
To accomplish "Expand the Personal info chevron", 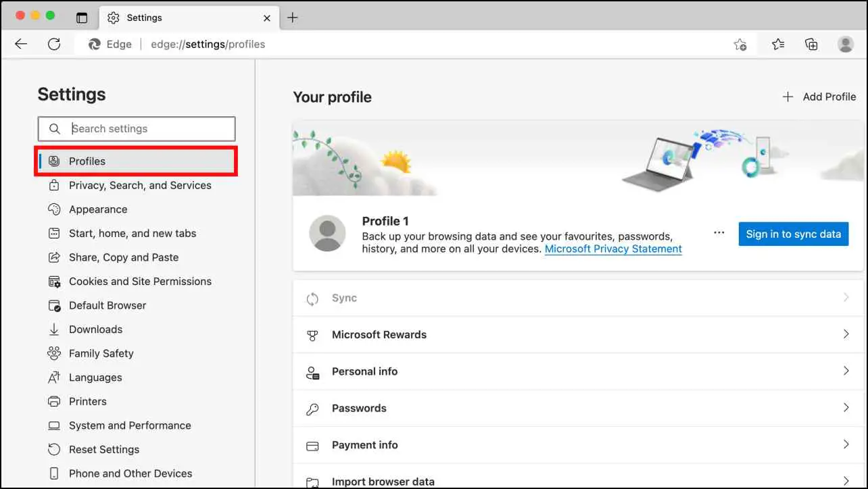I will pos(846,371).
